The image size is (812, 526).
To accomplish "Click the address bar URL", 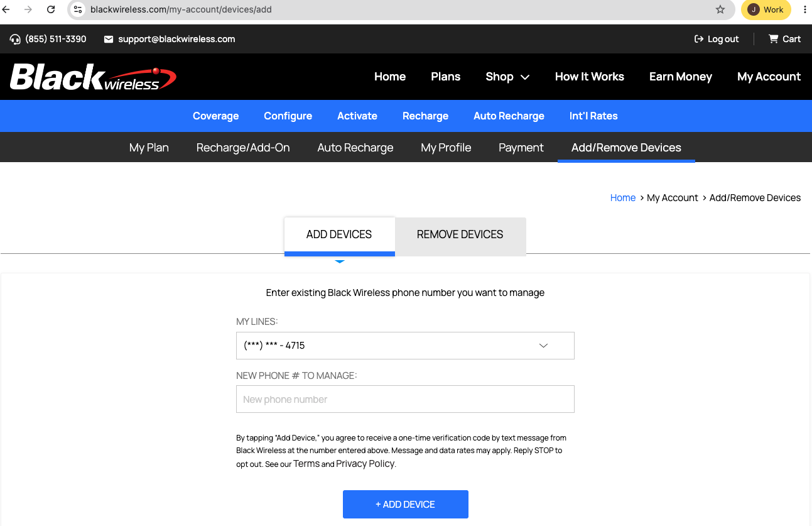I will coord(181,9).
